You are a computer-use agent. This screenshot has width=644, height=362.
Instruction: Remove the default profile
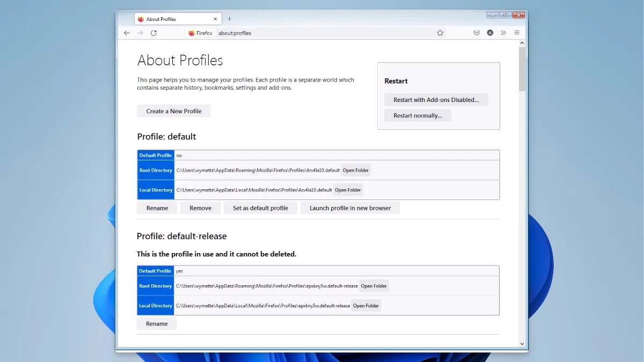[x=200, y=208]
